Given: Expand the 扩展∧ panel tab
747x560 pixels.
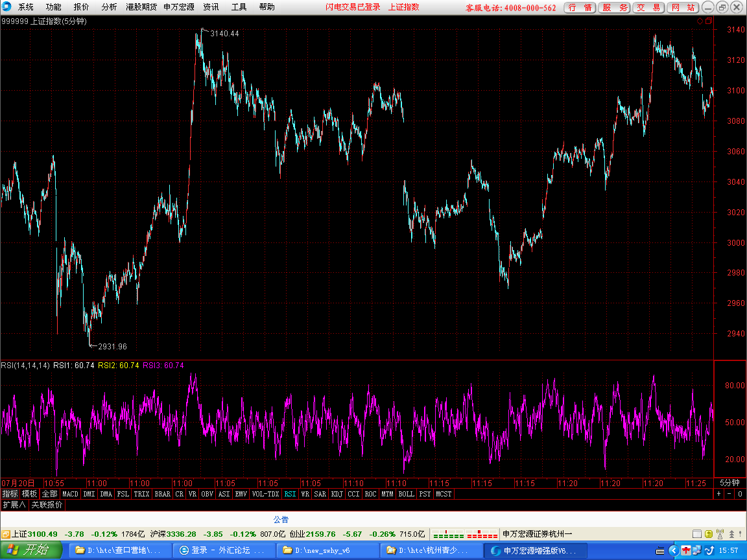Looking at the screenshot, I should tap(14, 505).
